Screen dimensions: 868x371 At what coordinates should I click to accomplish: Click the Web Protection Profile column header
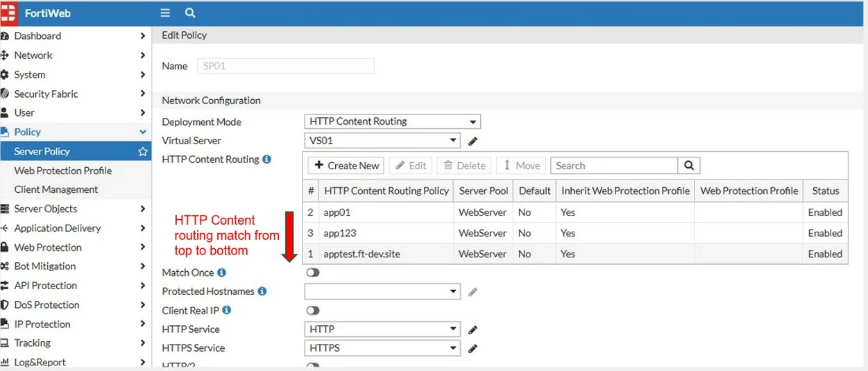749,191
